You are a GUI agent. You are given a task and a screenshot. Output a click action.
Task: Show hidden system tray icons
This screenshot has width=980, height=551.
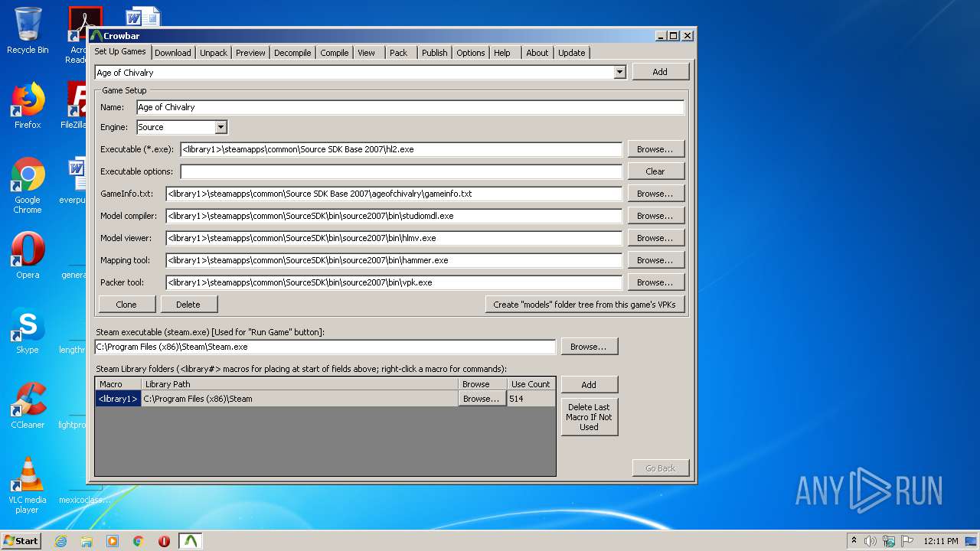tap(854, 541)
